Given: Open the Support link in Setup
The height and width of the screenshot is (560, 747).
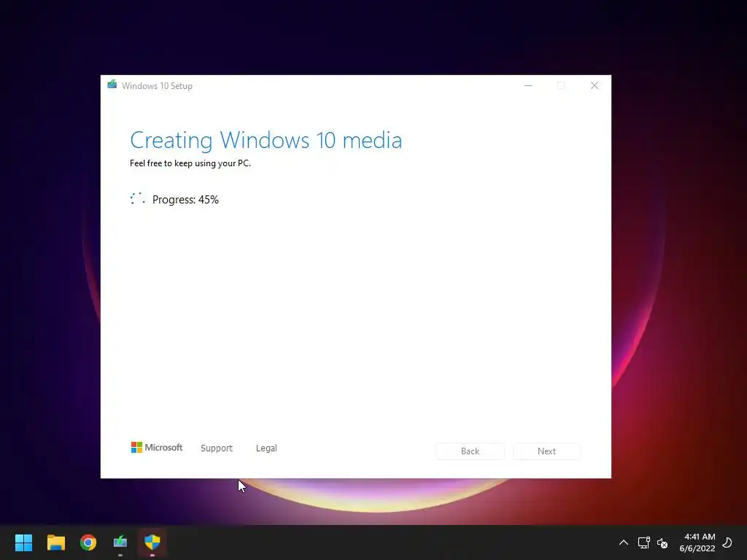Looking at the screenshot, I should click(x=216, y=448).
